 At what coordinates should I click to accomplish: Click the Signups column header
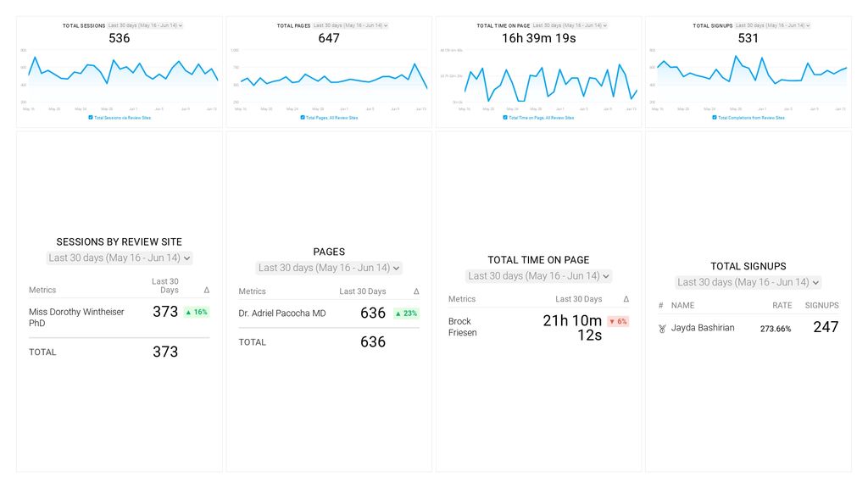pyautogui.click(x=821, y=305)
